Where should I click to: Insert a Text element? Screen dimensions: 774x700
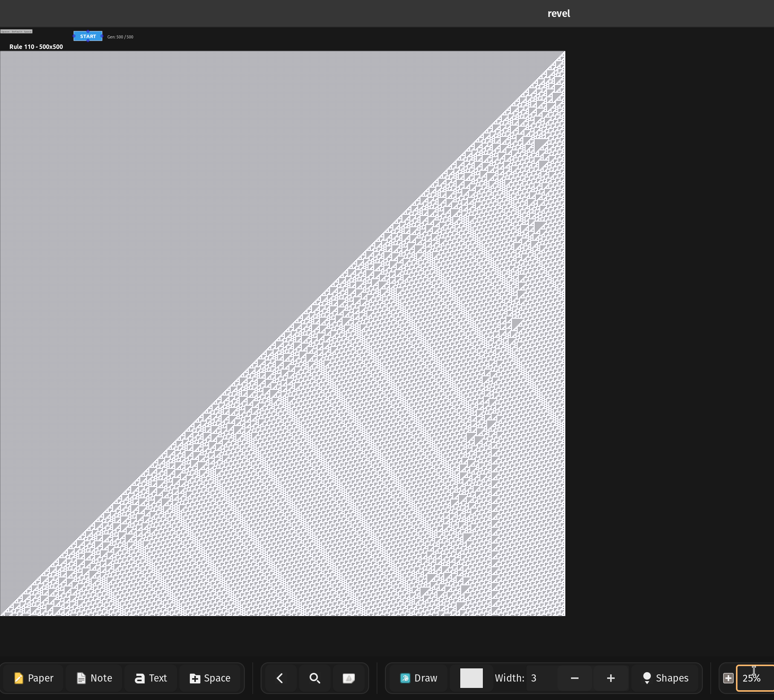tap(151, 678)
